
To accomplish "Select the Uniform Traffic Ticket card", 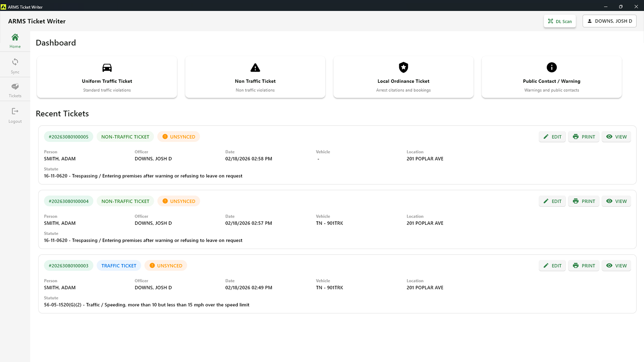I will pos(107,77).
